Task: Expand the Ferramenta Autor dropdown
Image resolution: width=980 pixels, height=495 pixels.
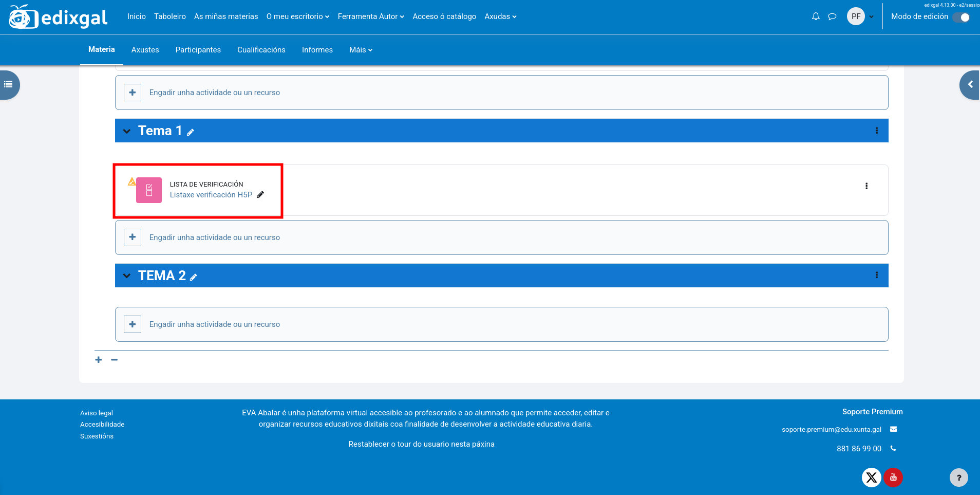Action: coord(370,16)
